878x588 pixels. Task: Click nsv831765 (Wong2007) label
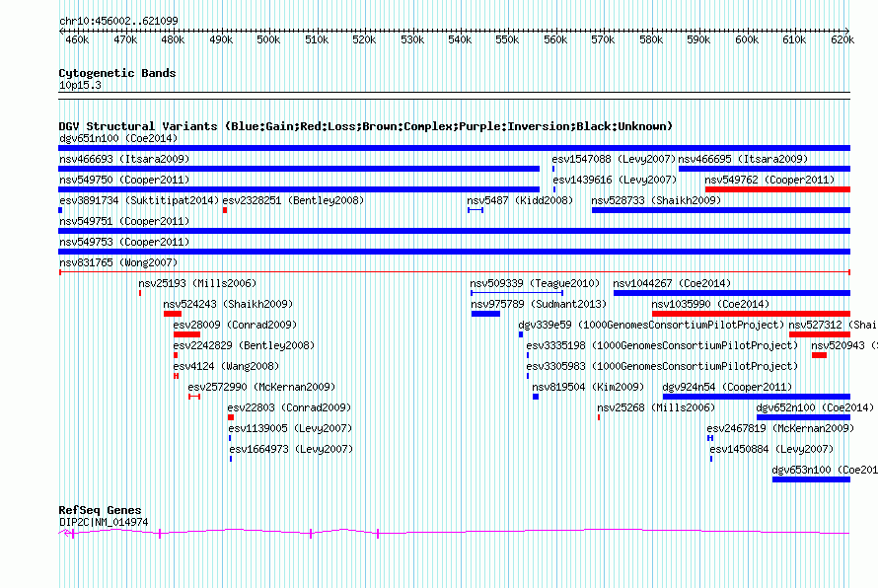118,262
